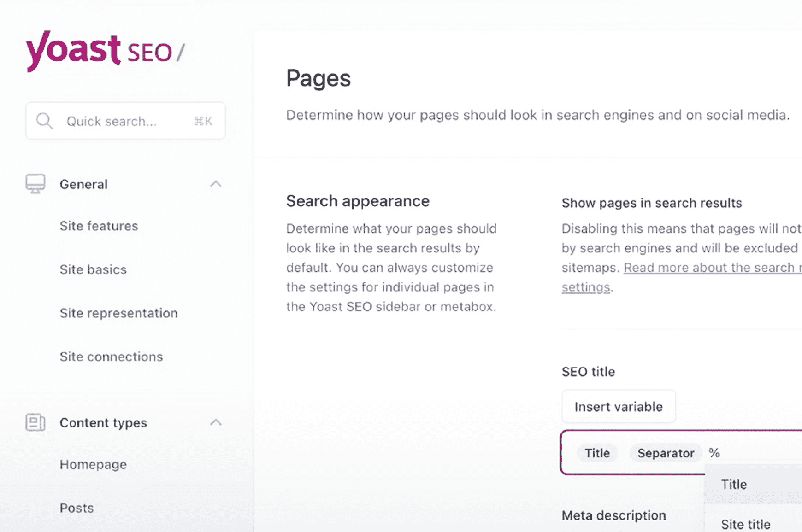
Task: Open Homepage content type settings
Action: tap(93, 464)
